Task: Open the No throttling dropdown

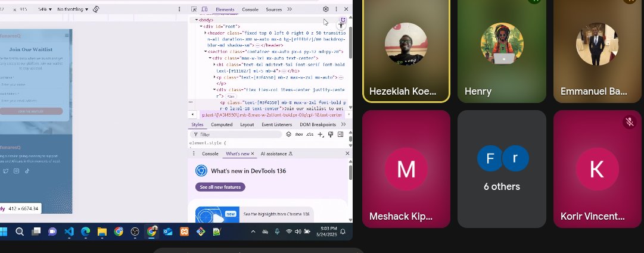Action: point(73,9)
